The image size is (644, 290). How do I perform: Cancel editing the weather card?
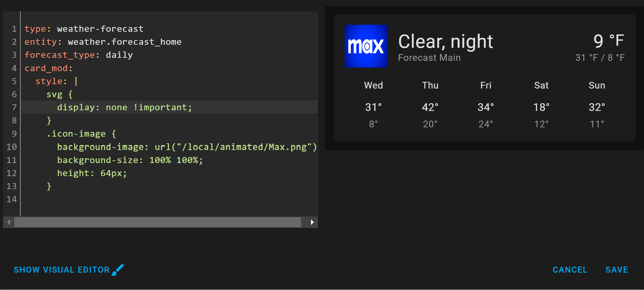tap(570, 269)
